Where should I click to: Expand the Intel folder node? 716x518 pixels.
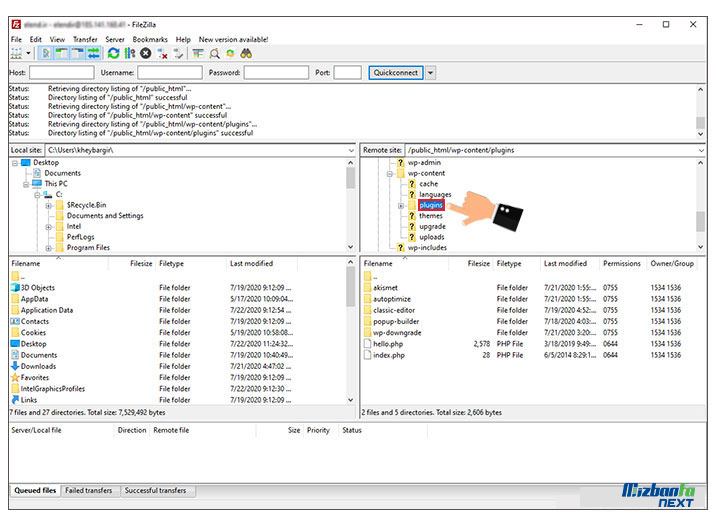pyautogui.click(x=48, y=227)
